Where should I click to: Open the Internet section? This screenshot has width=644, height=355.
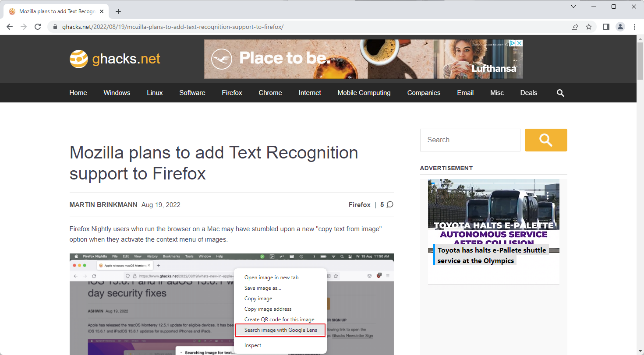[310, 93]
